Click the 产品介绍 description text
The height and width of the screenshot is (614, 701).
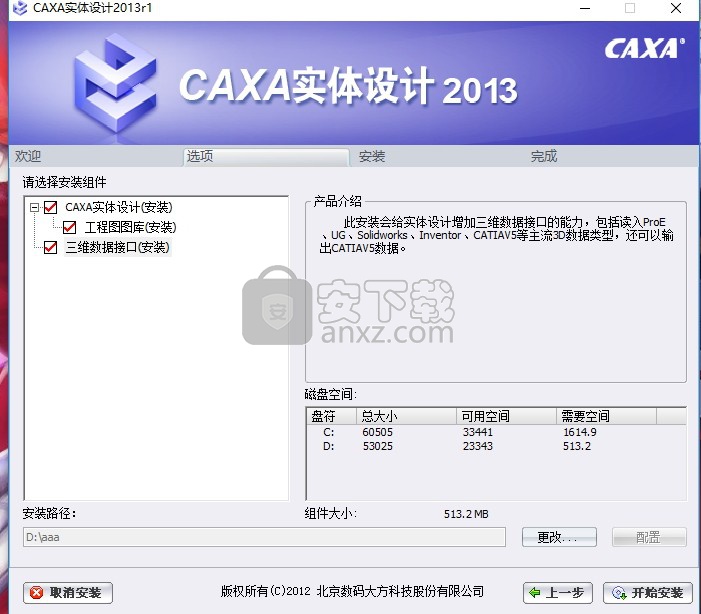[496, 235]
